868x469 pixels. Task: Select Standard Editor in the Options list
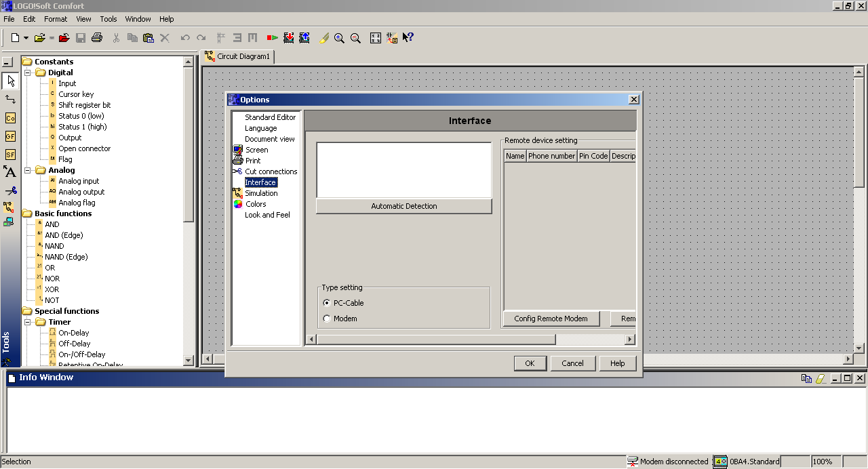click(270, 117)
